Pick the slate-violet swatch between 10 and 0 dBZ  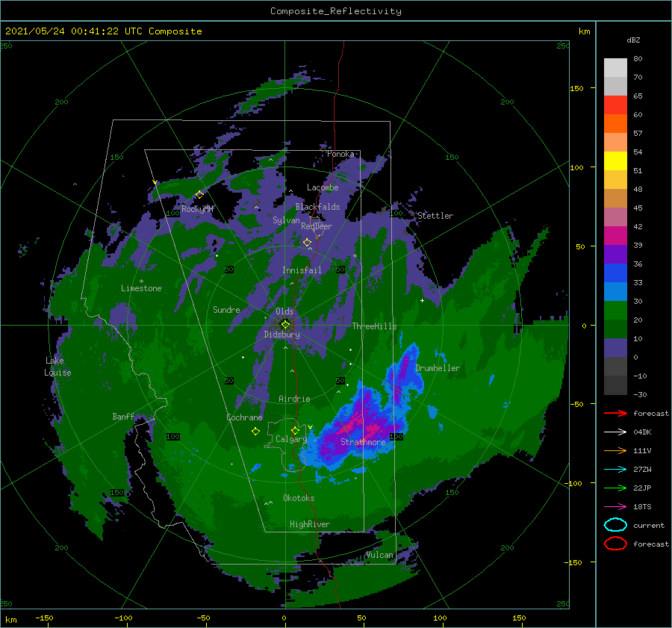coord(615,348)
